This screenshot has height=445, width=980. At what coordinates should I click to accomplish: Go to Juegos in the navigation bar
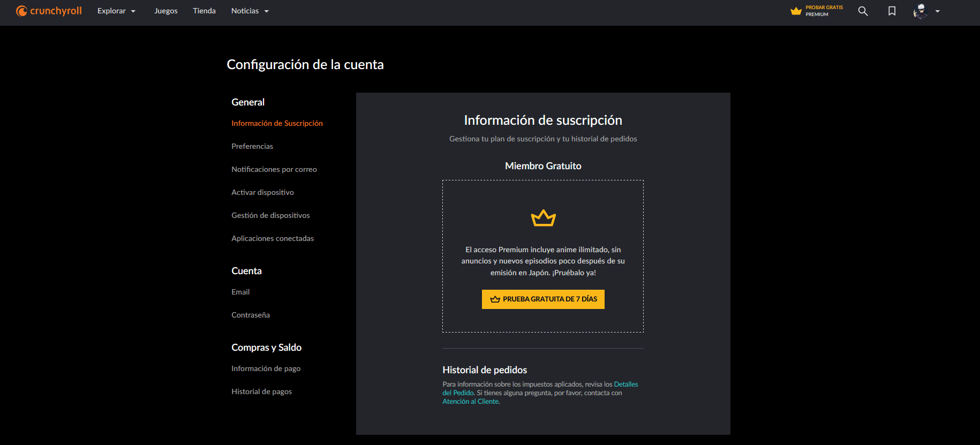(x=166, y=11)
